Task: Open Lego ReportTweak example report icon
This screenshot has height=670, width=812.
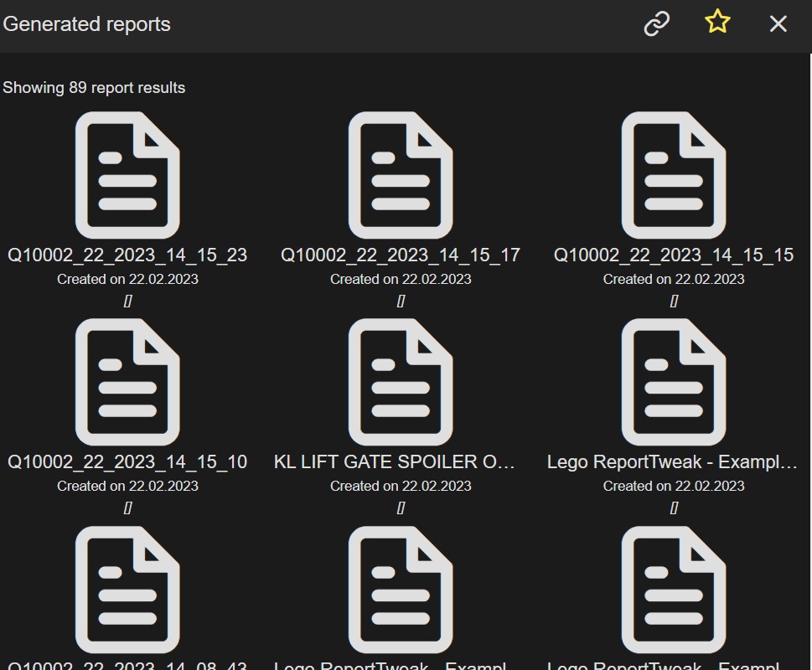Action: (x=674, y=382)
